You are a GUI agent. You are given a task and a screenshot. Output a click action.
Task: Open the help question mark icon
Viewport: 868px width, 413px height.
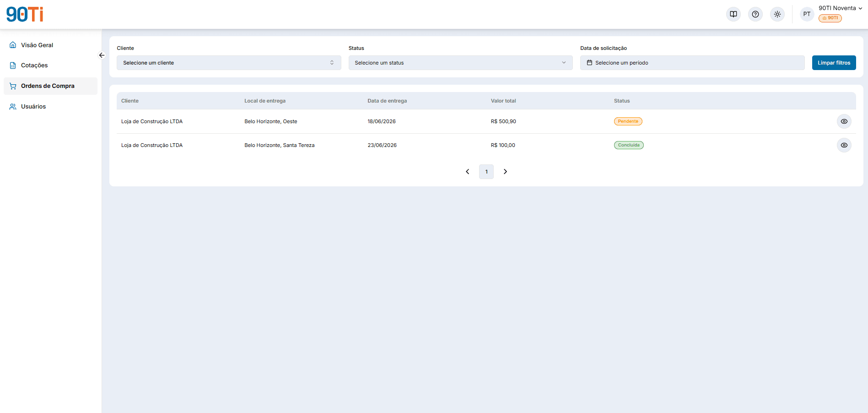[x=755, y=14]
